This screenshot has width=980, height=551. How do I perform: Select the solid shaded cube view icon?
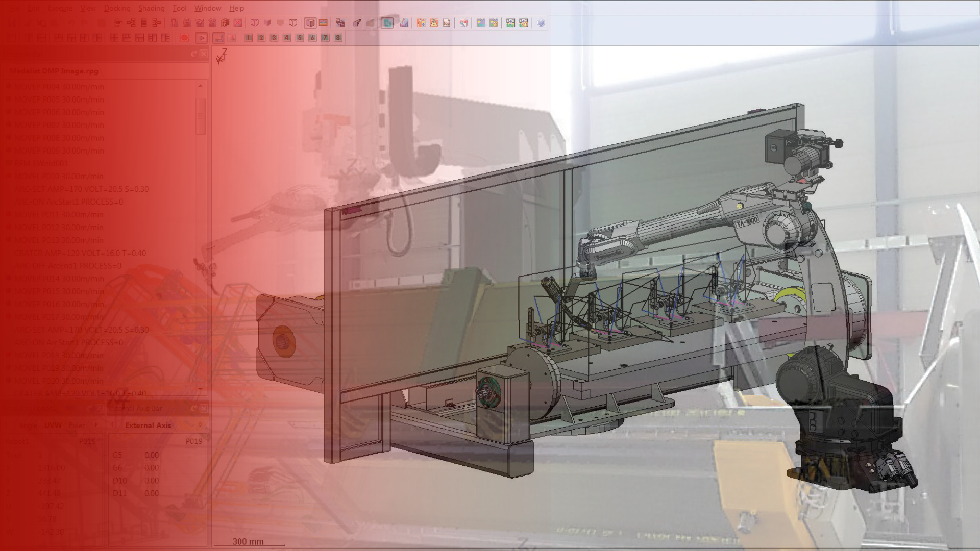pos(310,23)
